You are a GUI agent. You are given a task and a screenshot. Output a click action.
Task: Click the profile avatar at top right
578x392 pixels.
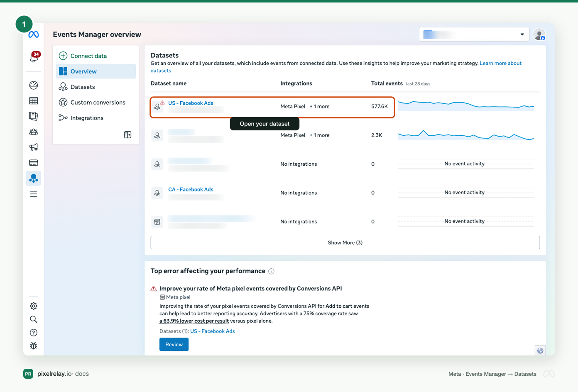pyautogui.click(x=539, y=34)
